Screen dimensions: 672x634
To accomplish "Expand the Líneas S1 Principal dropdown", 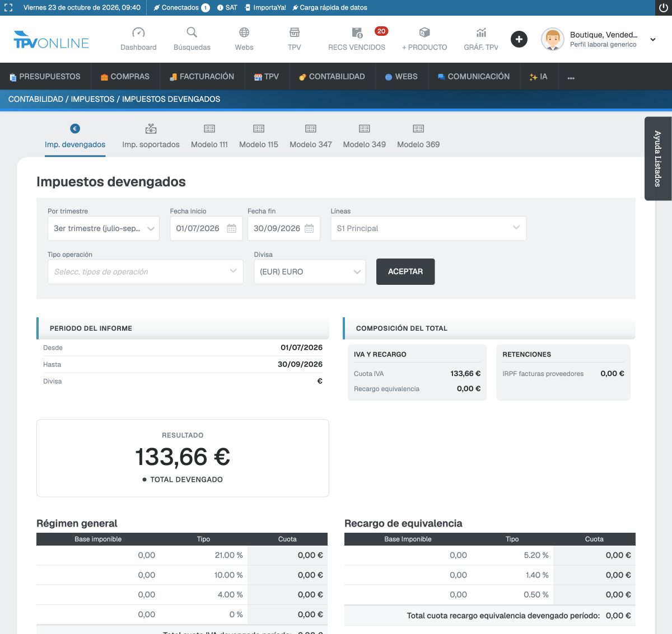I will (x=428, y=228).
